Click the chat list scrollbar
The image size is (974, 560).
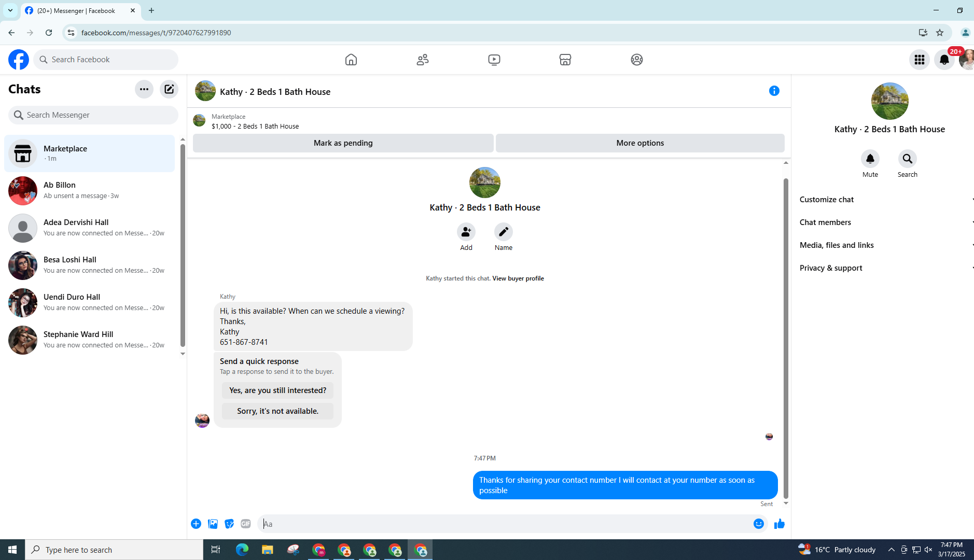(x=183, y=245)
